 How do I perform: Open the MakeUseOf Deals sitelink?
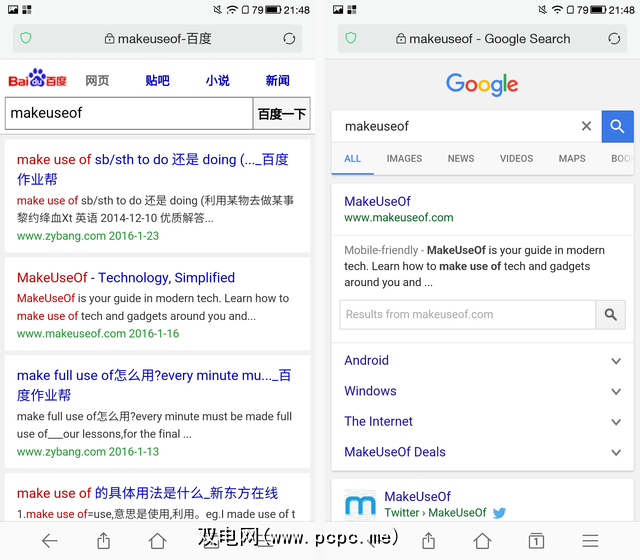tap(395, 452)
